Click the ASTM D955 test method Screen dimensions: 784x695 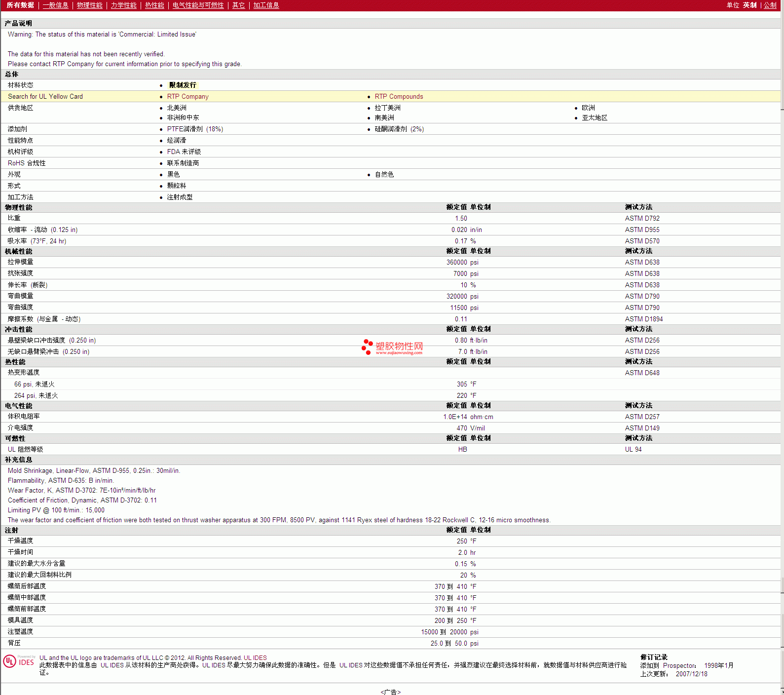pyautogui.click(x=642, y=230)
